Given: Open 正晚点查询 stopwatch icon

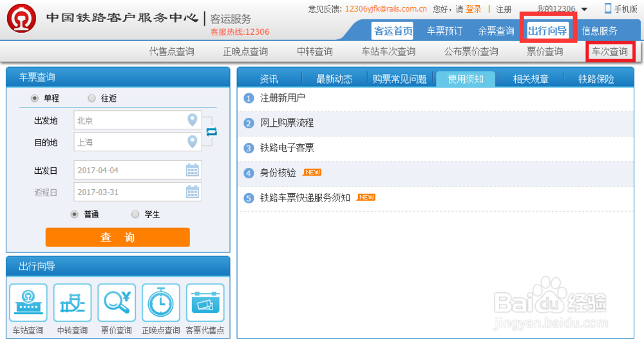Looking at the screenshot, I should [x=161, y=303].
